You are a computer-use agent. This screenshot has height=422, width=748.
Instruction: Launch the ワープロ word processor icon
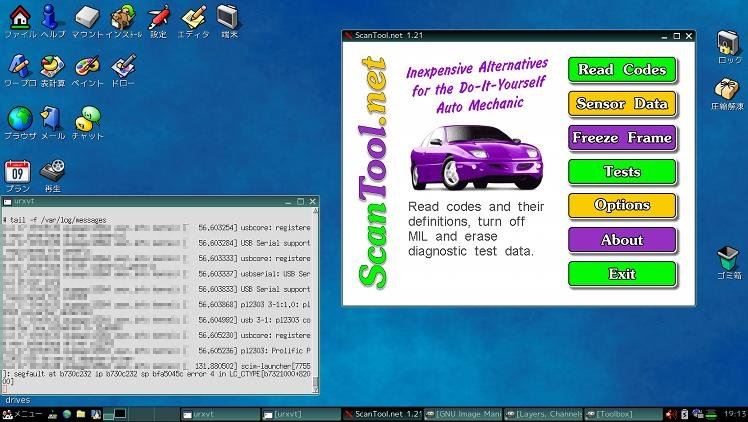point(20,70)
